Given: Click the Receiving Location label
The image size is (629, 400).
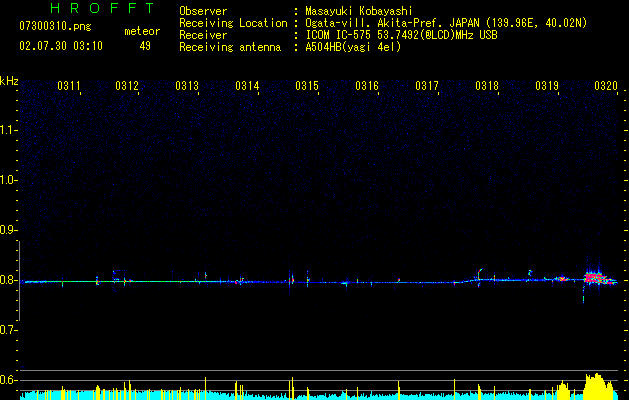Looking at the screenshot, I should [233, 23].
